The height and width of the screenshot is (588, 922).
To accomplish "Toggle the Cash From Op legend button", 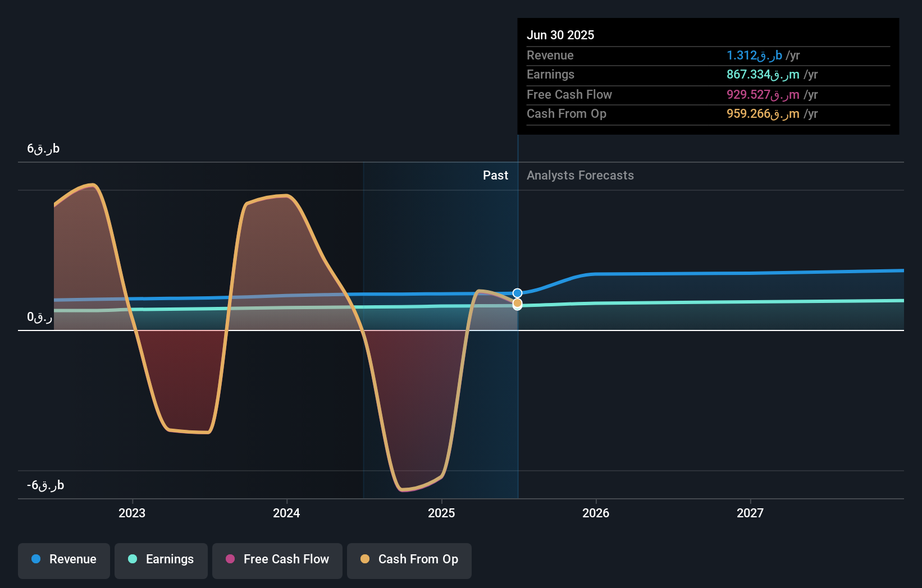I will 409,561.
